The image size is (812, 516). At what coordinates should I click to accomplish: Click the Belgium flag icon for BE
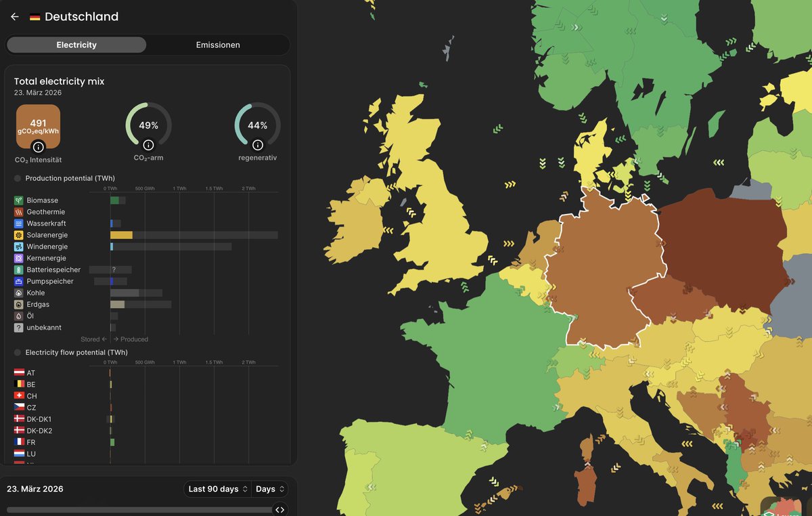click(19, 385)
